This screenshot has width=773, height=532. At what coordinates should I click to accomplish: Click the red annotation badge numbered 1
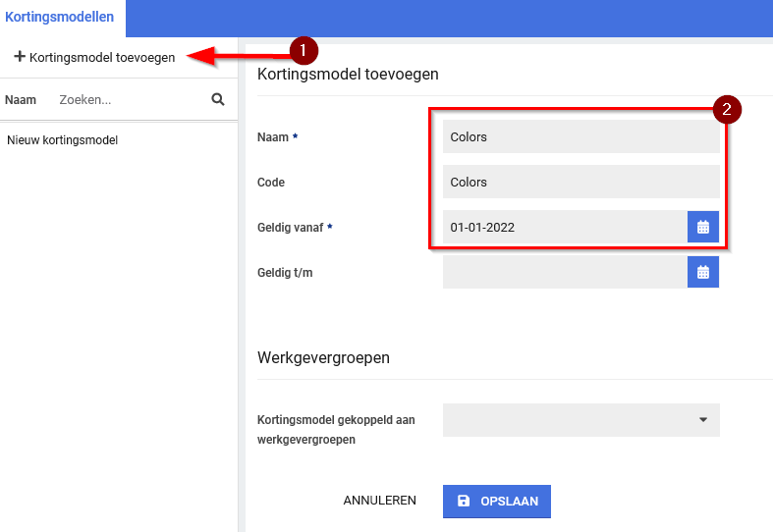pos(304,49)
